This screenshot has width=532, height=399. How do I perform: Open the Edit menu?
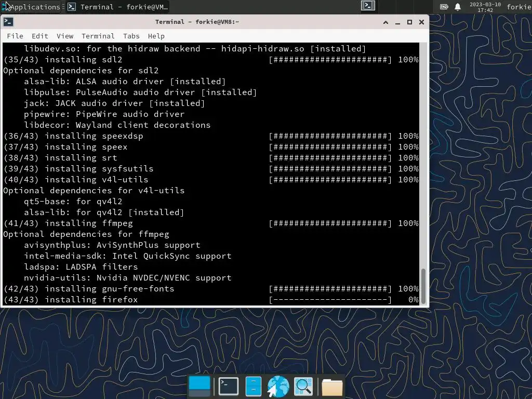click(39, 36)
